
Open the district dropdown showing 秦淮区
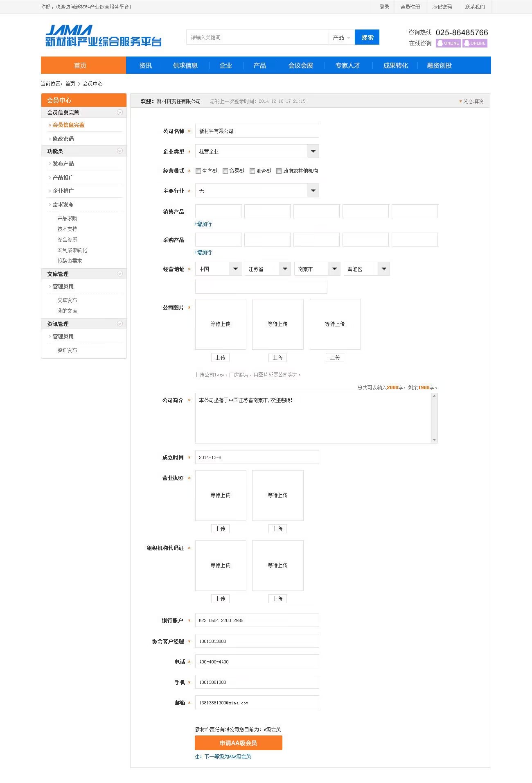(367, 269)
